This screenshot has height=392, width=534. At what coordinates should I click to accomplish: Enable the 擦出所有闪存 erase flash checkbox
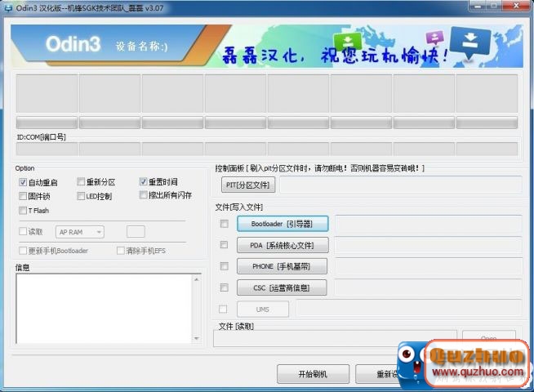(x=144, y=195)
